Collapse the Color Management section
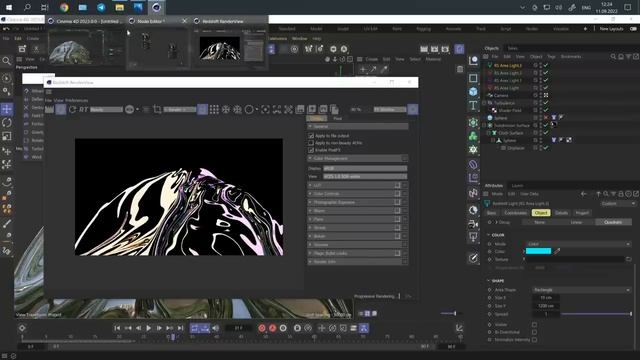The height and width of the screenshot is (360, 640). pos(310,158)
